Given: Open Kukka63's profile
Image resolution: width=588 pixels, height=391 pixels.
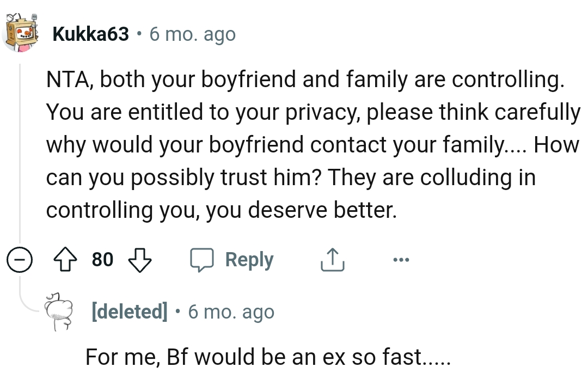Looking at the screenshot, I should pyautogui.click(x=91, y=34).
